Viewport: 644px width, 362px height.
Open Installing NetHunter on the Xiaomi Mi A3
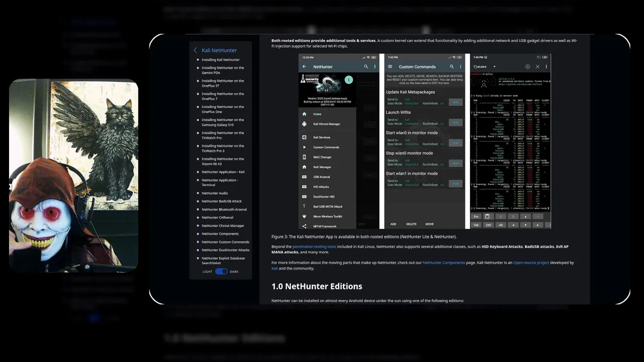coord(223,161)
